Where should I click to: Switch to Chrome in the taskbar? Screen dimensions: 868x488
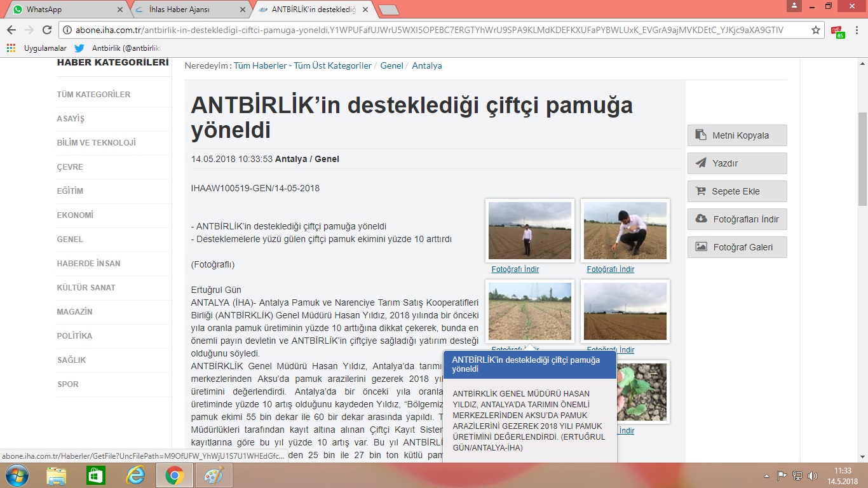pos(175,475)
